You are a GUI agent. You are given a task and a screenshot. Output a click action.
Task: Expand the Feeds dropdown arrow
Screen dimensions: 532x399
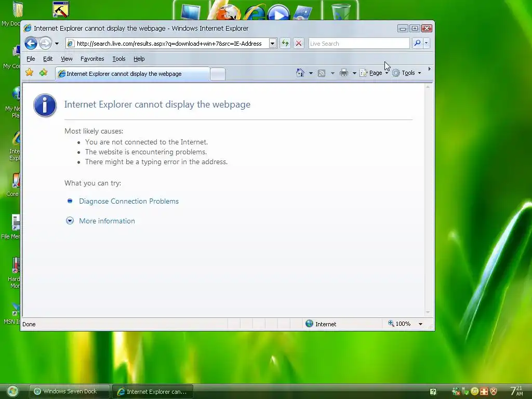[x=332, y=73]
